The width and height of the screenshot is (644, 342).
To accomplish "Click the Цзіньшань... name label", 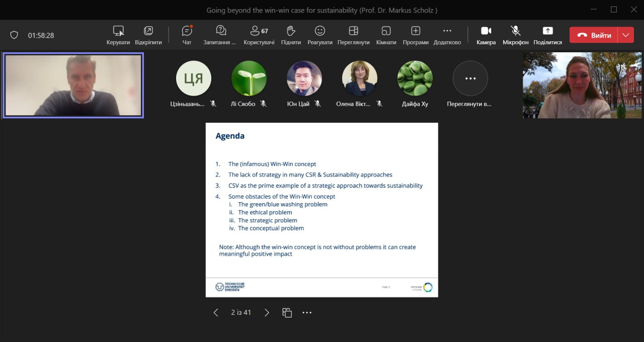I will click(x=188, y=104).
